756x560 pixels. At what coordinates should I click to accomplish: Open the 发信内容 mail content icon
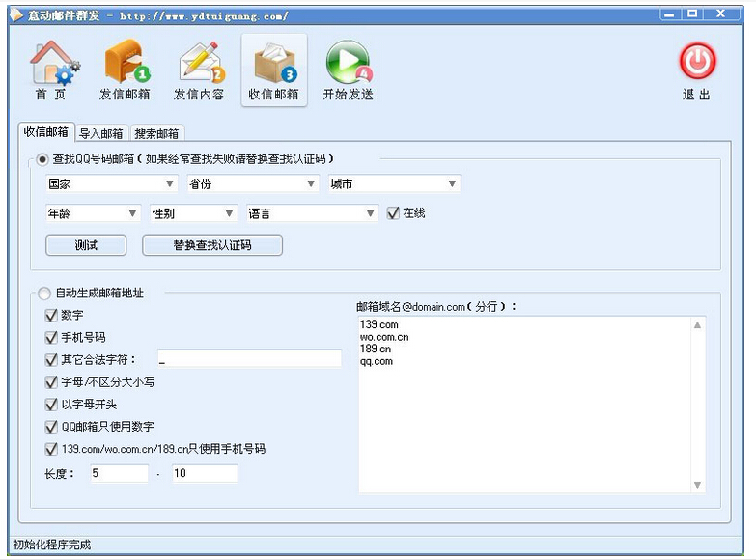pyautogui.click(x=200, y=64)
